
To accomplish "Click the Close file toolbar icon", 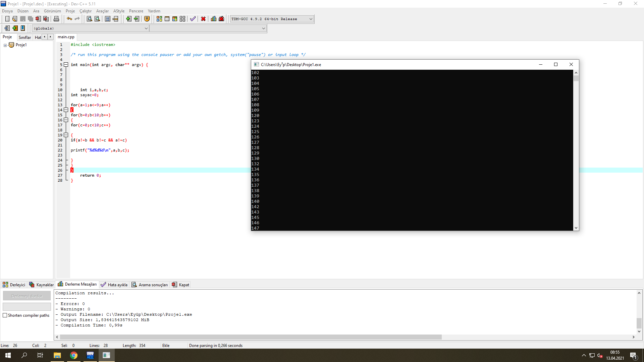I will pos(38,19).
